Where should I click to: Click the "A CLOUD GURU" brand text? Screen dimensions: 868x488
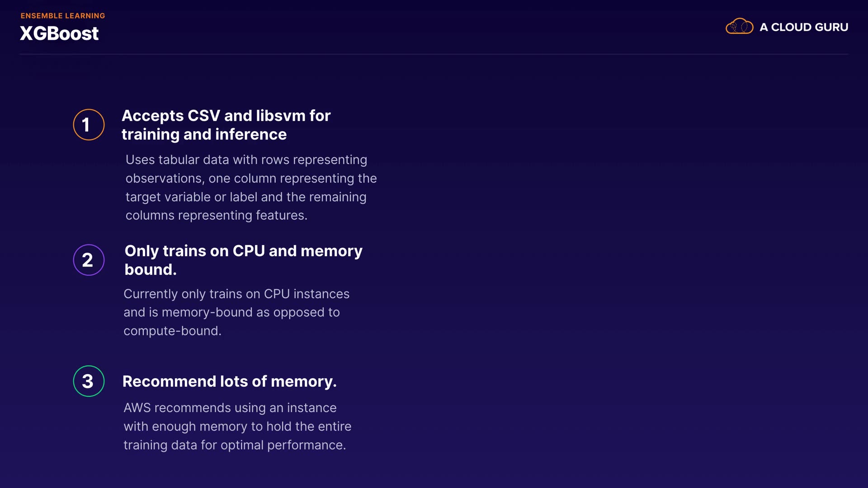pyautogui.click(x=803, y=27)
